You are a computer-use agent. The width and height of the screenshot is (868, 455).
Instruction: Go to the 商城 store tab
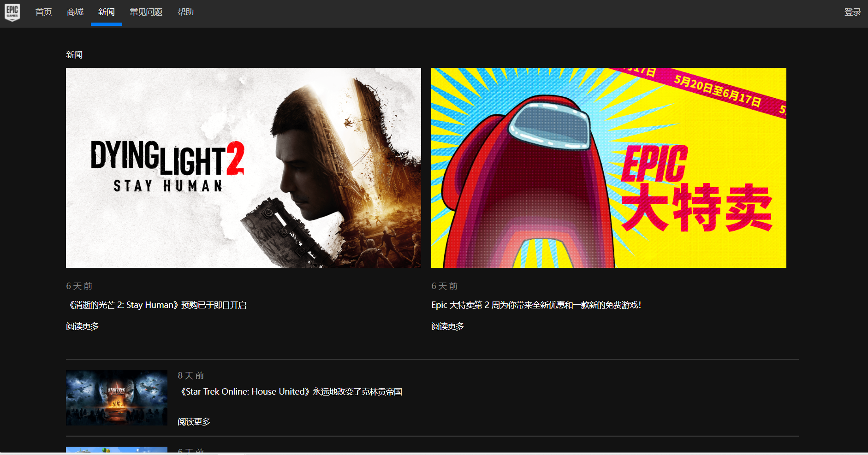[x=75, y=12]
